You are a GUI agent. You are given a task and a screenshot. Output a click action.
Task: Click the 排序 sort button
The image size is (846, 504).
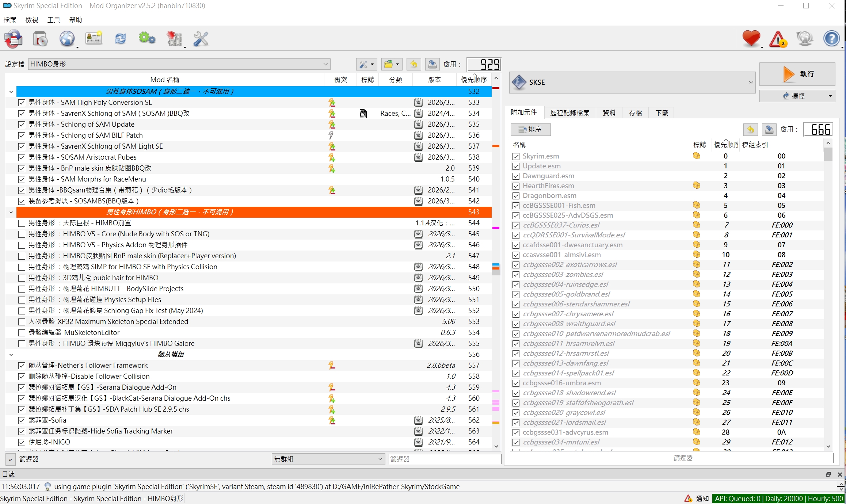[x=530, y=129]
